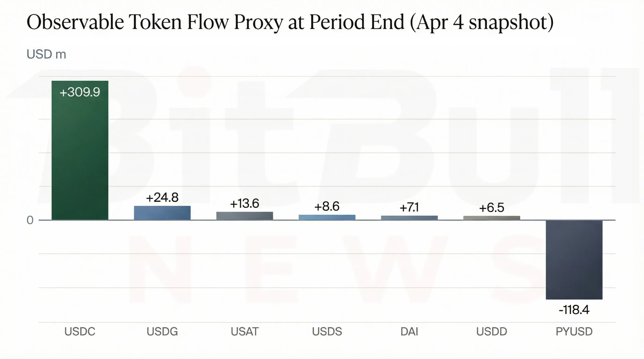Click the USDC axis label
This screenshot has height=359, width=644.
(80, 332)
